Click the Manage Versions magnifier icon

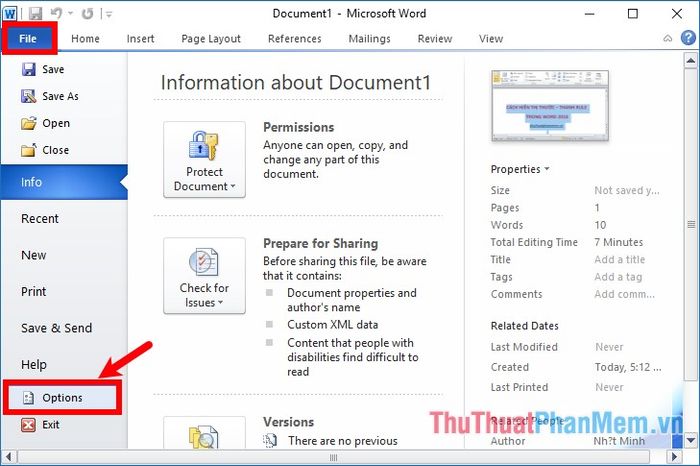[x=204, y=437]
